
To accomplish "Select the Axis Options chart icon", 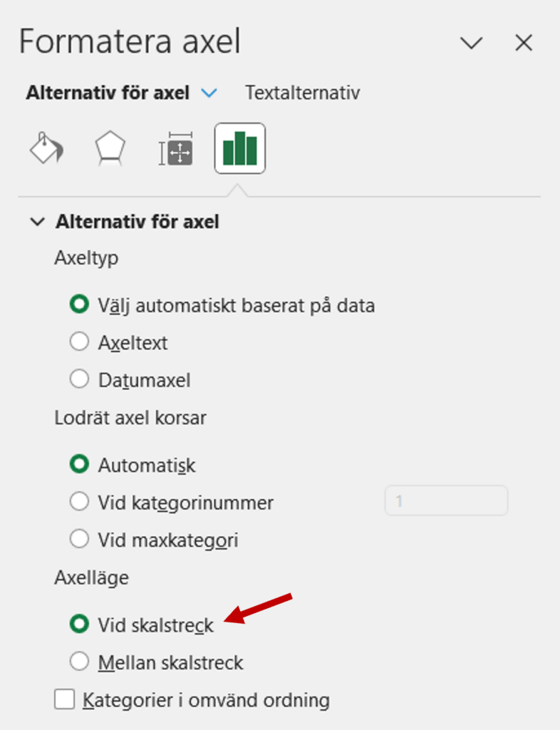I will click(238, 148).
